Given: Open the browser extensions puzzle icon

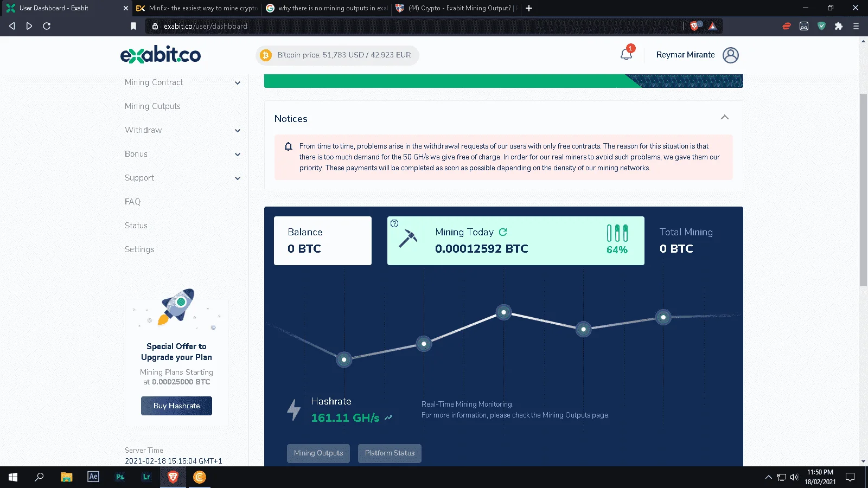Looking at the screenshot, I should 839,26.
